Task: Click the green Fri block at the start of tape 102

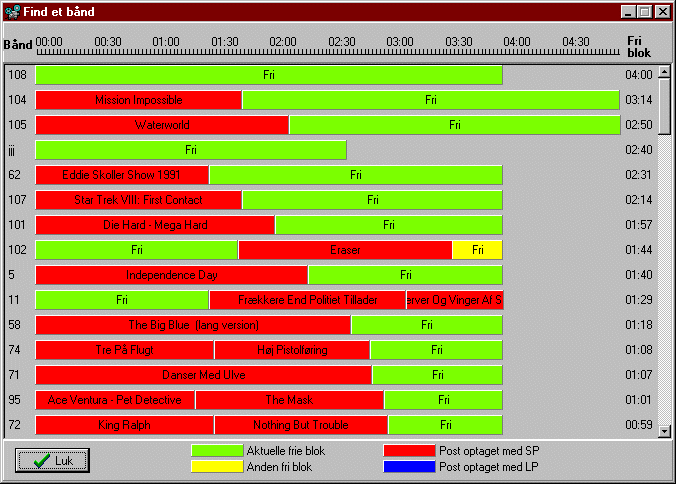Action: (137, 250)
